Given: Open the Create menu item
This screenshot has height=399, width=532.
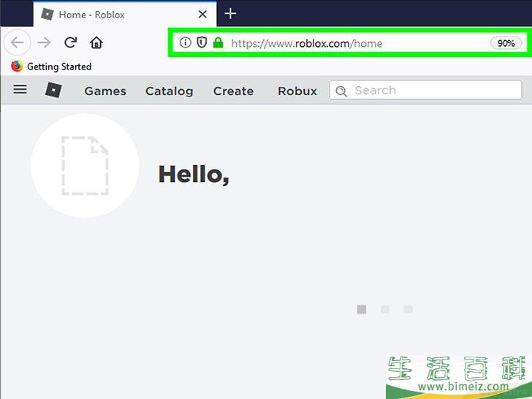Looking at the screenshot, I should click(x=233, y=91).
